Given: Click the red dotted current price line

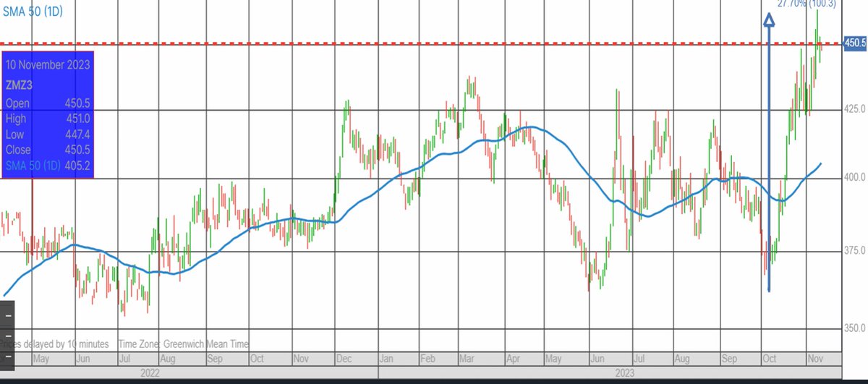Looking at the screenshot, I should [420, 43].
